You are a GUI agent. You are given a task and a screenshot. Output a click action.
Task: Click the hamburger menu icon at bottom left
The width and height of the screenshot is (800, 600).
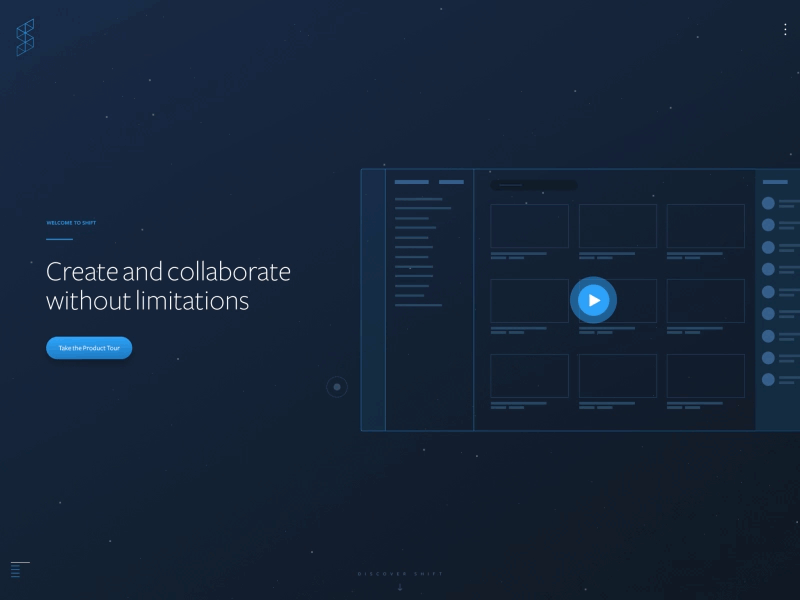pyautogui.click(x=20, y=569)
